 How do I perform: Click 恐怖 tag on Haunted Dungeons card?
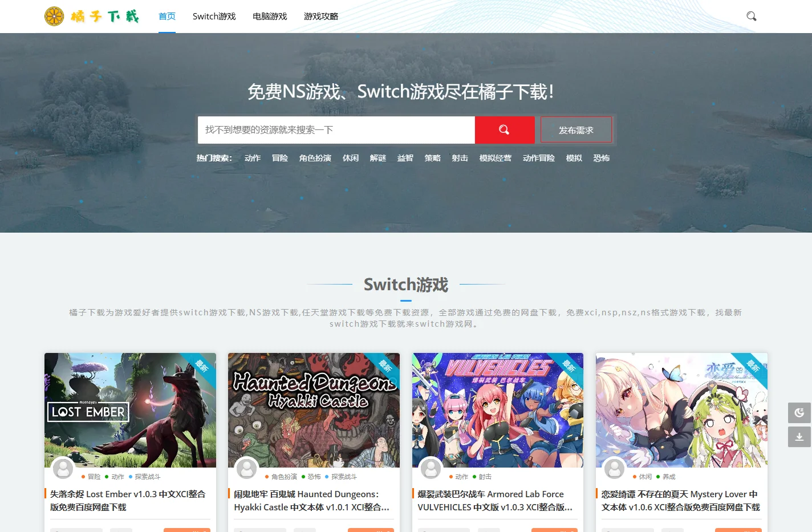click(314, 477)
